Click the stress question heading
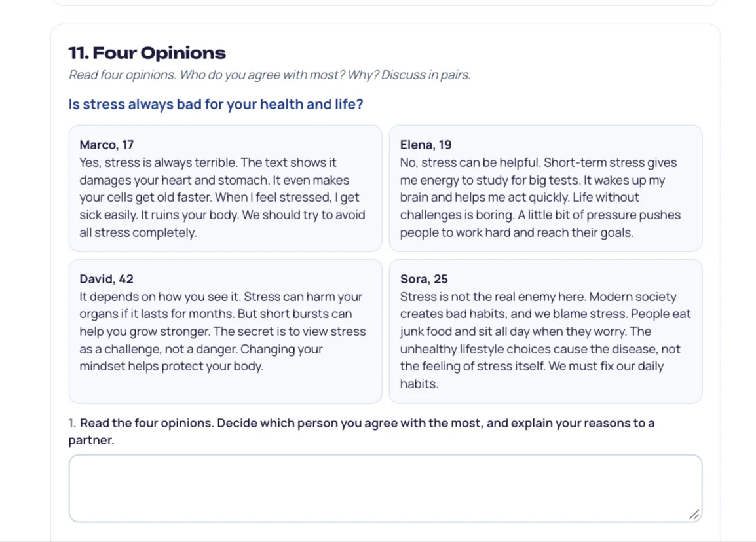 click(x=216, y=105)
